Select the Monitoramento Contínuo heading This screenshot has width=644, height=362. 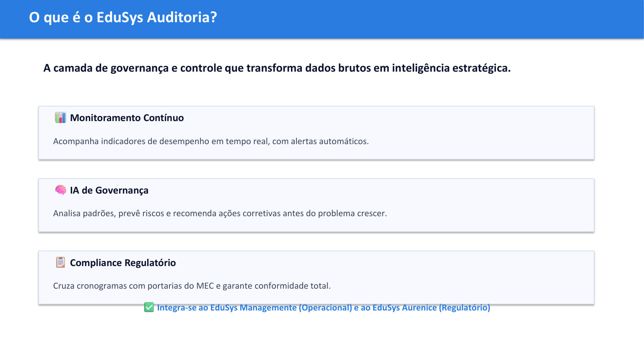click(127, 118)
